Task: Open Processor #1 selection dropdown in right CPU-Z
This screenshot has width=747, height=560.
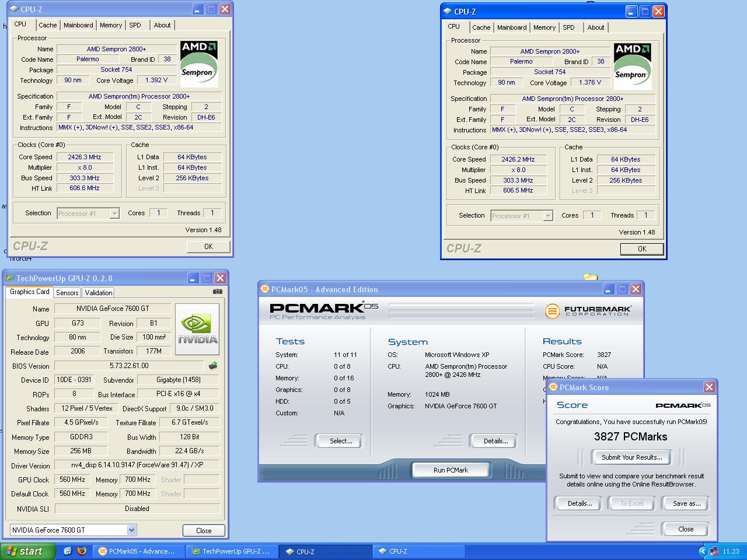Action: coord(522,216)
